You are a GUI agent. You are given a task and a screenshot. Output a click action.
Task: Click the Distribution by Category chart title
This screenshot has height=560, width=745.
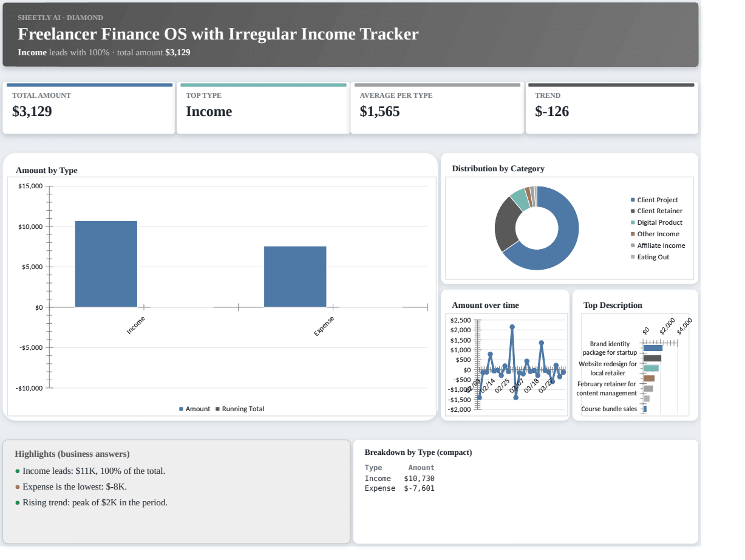[x=498, y=168]
